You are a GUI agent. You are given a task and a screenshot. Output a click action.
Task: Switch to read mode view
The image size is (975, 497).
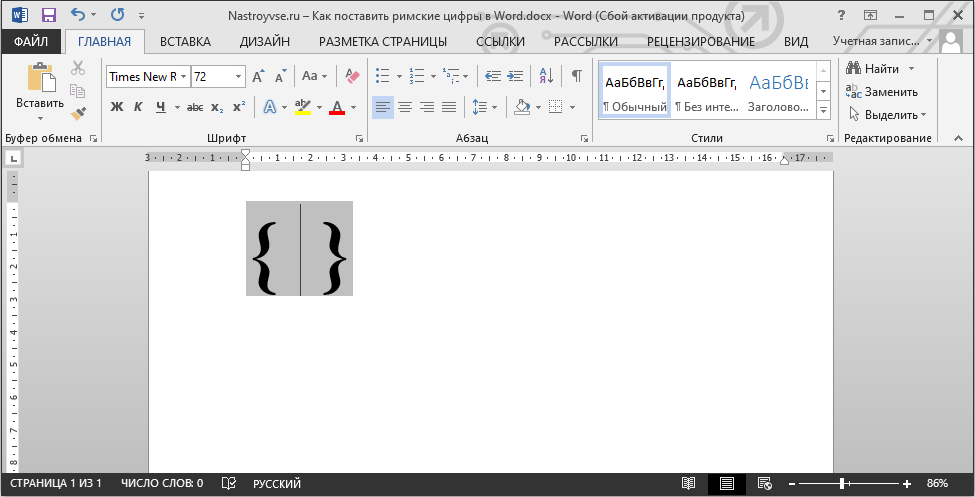pos(688,483)
